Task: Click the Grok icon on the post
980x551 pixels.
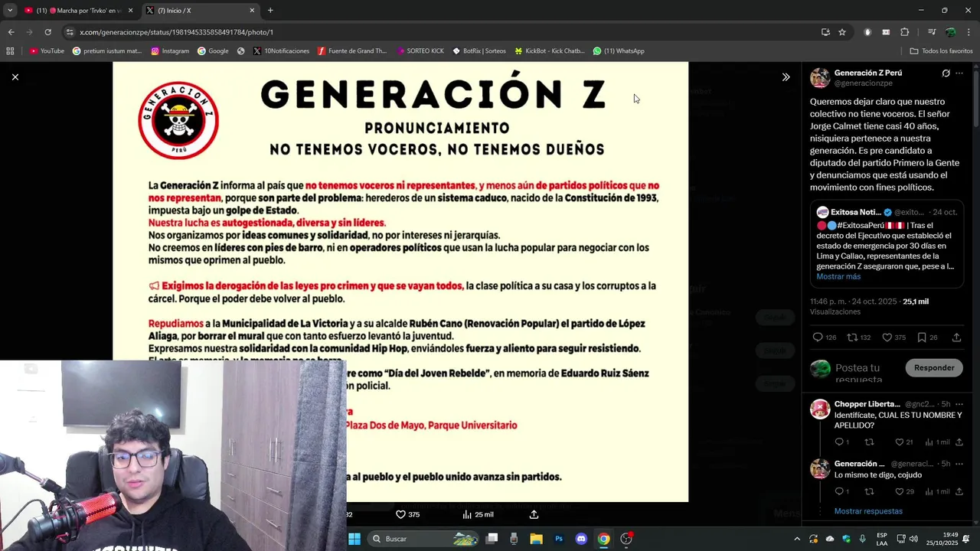Action: tap(946, 73)
